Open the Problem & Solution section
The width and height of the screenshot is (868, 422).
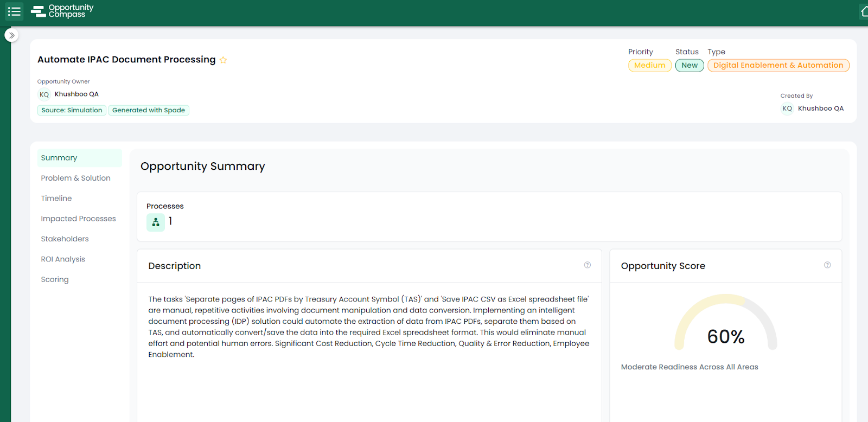(x=75, y=178)
